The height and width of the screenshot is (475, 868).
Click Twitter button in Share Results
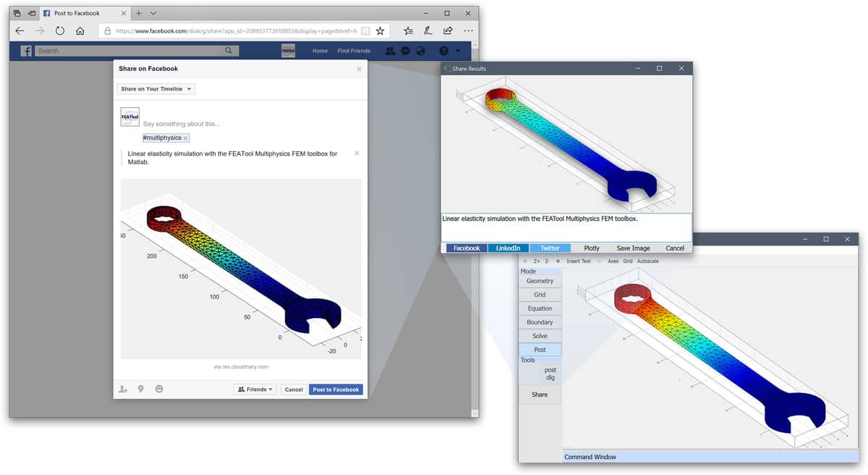[x=550, y=248]
